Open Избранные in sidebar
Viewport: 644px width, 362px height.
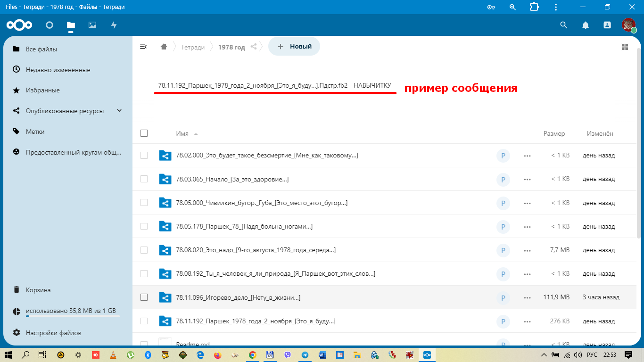pyautogui.click(x=42, y=90)
